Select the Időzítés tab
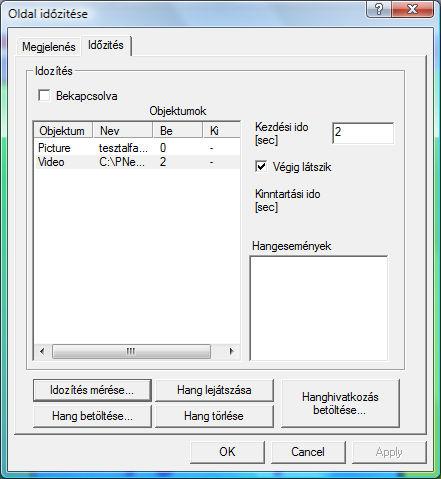The image size is (441, 479). click(x=106, y=45)
